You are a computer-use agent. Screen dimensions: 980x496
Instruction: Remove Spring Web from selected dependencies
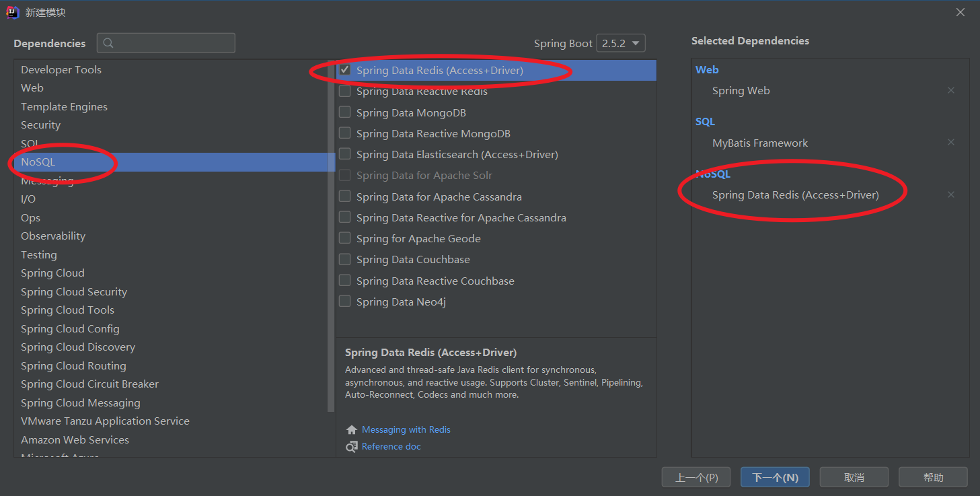pyautogui.click(x=951, y=90)
